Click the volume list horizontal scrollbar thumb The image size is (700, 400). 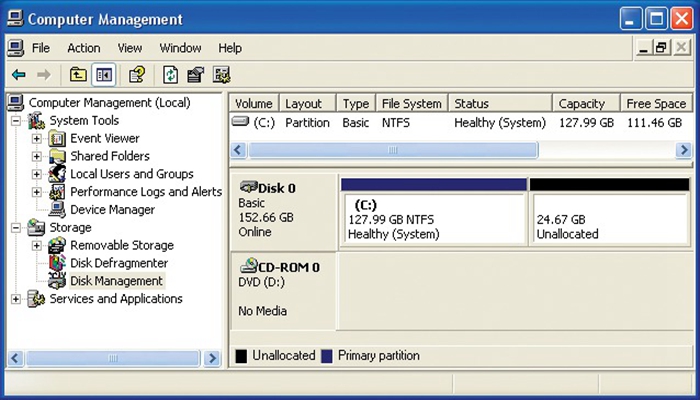pyautogui.click(x=393, y=150)
